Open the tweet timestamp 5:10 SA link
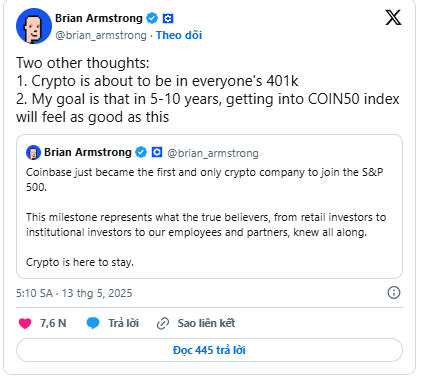423x379 pixels. 74,293
